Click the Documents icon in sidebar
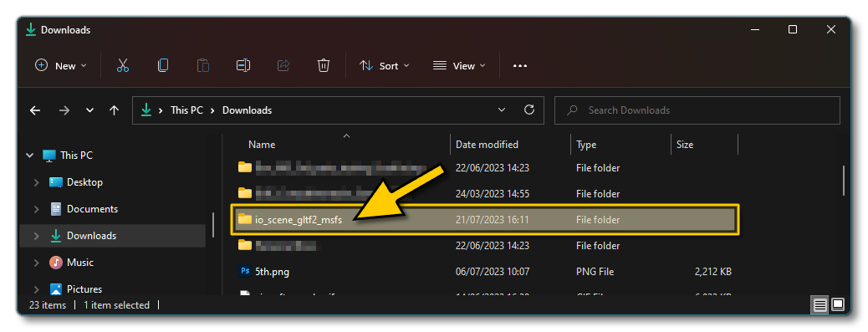The width and height of the screenshot is (868, 332). (x=56, y=208)
